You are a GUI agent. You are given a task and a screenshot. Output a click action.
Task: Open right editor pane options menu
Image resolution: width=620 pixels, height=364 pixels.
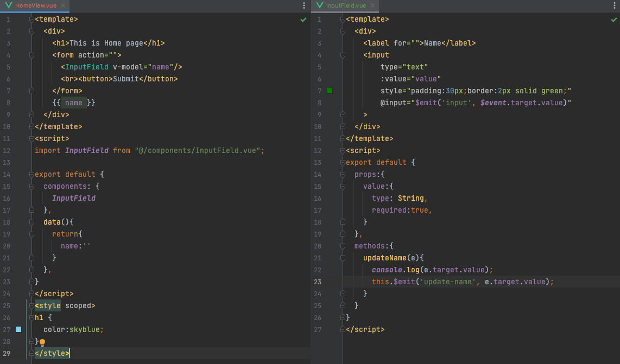coord(614,5)
